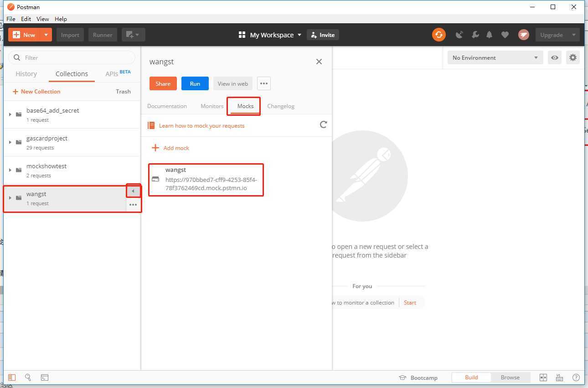588x388 pixels.
Task: Click New Collection link
Action: tap(36, 92)
